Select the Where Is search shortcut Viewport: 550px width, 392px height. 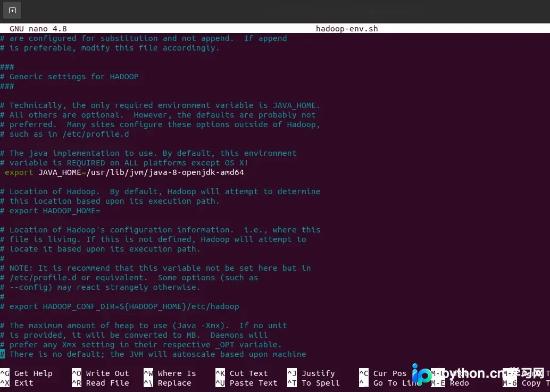pos(170,373)
